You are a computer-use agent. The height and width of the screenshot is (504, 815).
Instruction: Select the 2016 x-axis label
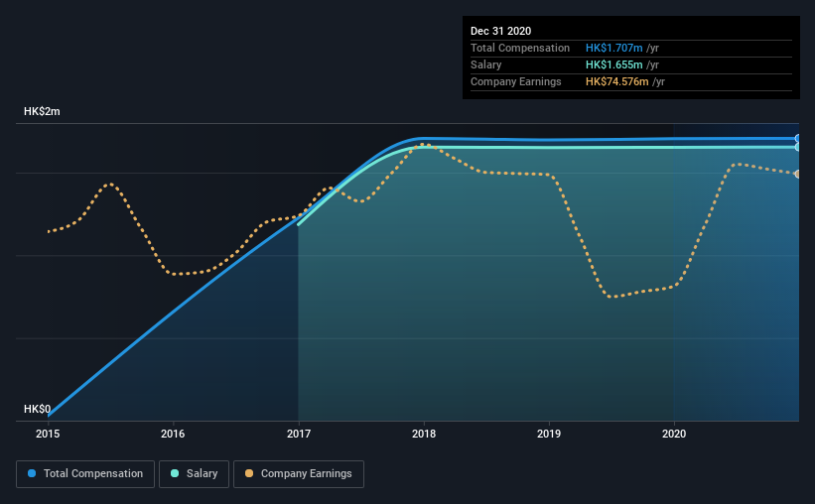click(x=173, y=434)
